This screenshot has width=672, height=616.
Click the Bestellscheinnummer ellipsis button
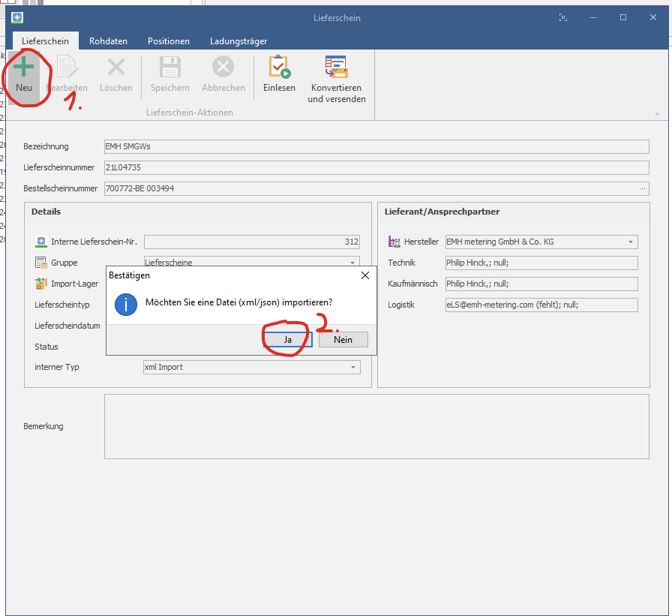pyautogui.click(x=642, y=189)
